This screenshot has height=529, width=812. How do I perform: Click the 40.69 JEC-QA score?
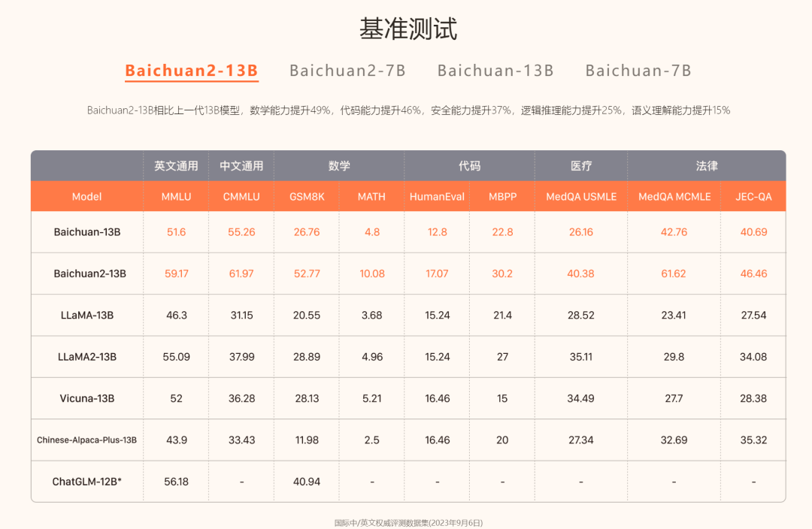[x=753, y=232]
